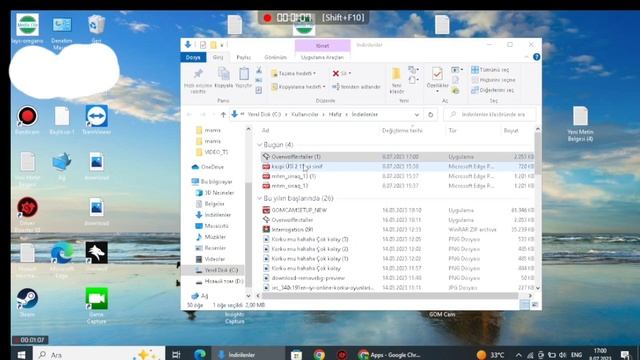Click Kullanıcılar in the address path
Image resolution: width=640 pixels, height=360 pixels.
(304, 115)
